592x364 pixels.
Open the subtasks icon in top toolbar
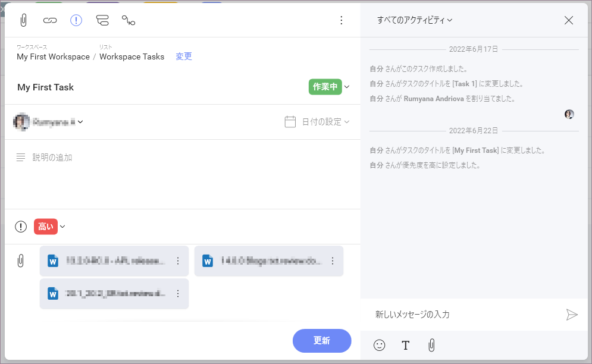(x=102, y=20)
